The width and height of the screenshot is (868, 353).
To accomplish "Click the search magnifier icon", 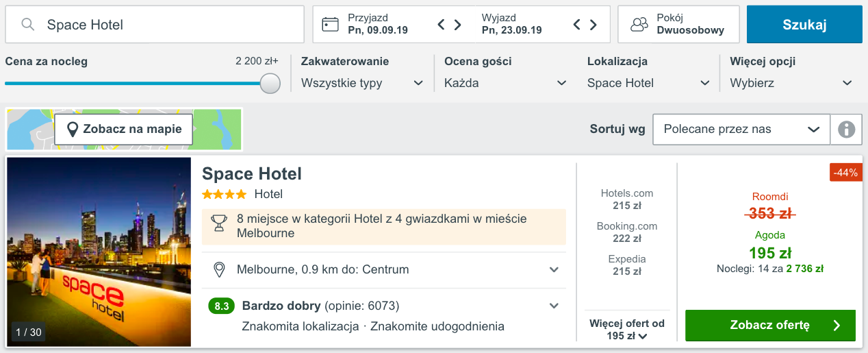I will 28,25.
